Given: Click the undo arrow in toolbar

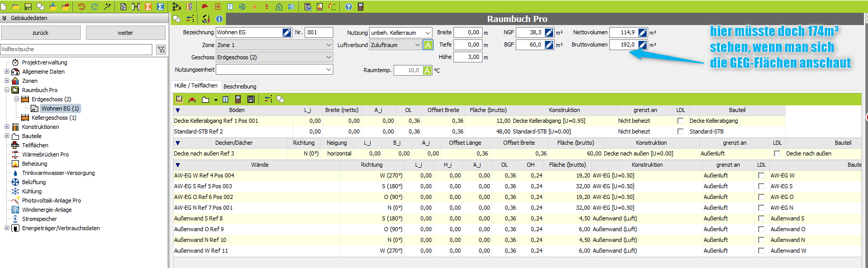Looking at the screenshot, I should click(x=81, y=7).
